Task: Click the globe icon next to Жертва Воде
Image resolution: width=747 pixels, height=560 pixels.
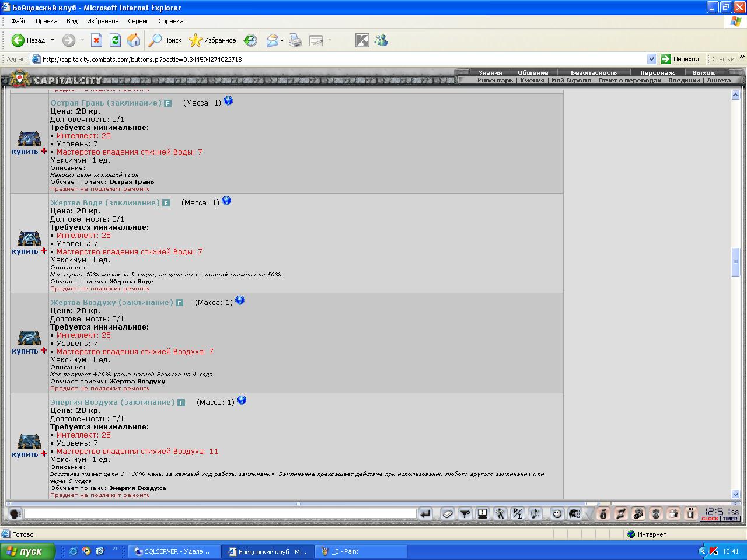Action: (x=226, y=201)
